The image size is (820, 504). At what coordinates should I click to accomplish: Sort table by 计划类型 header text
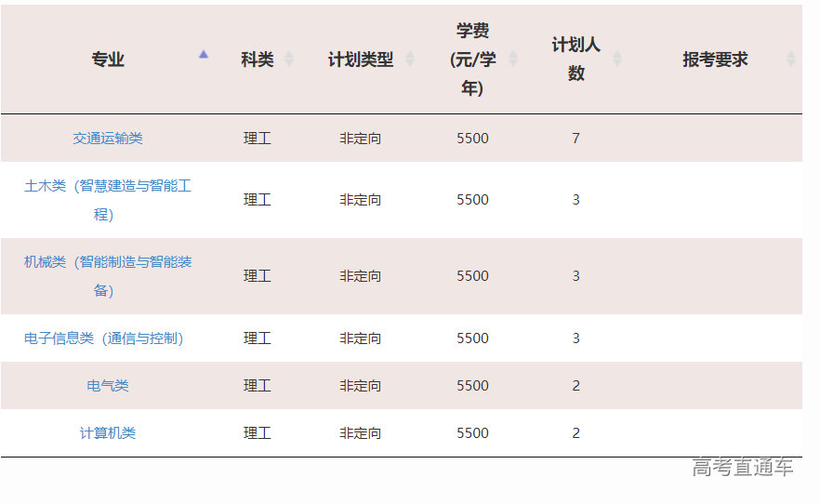pyautogui.click(x=361, y=60)
